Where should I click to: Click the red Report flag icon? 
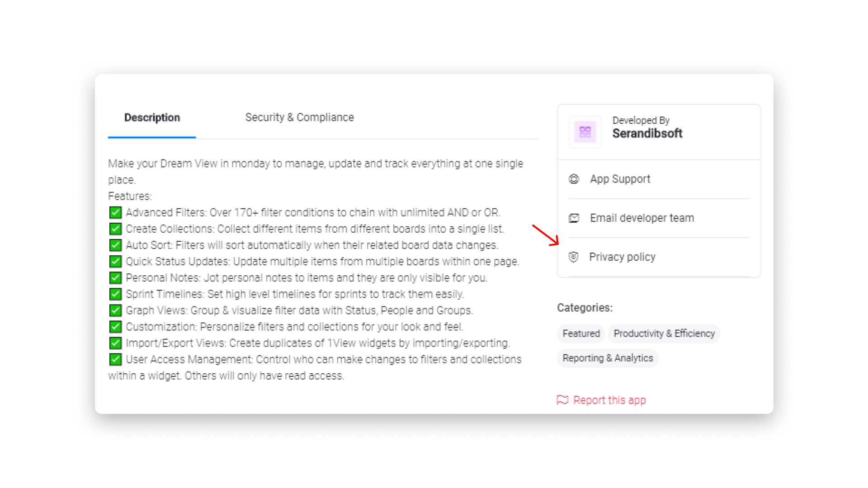562,400
